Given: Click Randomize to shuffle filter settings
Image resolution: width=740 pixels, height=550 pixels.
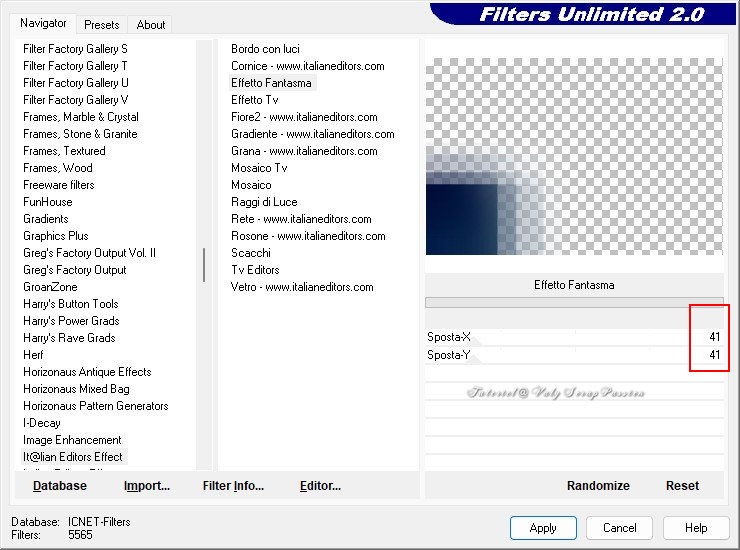Looking at the screenshot, I should [598, 486].
